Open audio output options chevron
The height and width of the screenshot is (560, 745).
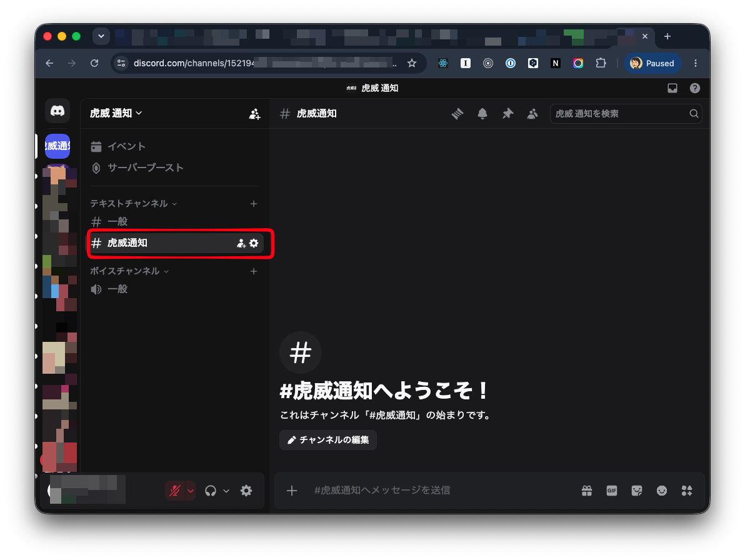(x=226, y=491)
